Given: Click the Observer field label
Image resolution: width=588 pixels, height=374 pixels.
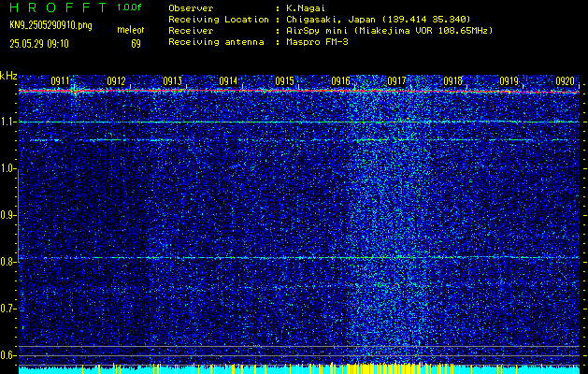Looking at the screenshot, I should point(191,8).
